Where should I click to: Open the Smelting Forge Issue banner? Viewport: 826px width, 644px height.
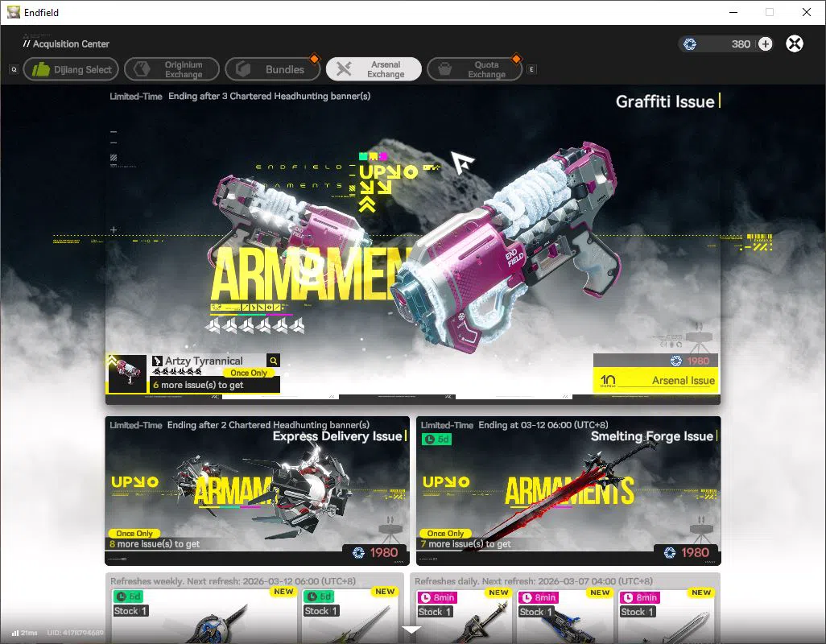click(568, 491)
